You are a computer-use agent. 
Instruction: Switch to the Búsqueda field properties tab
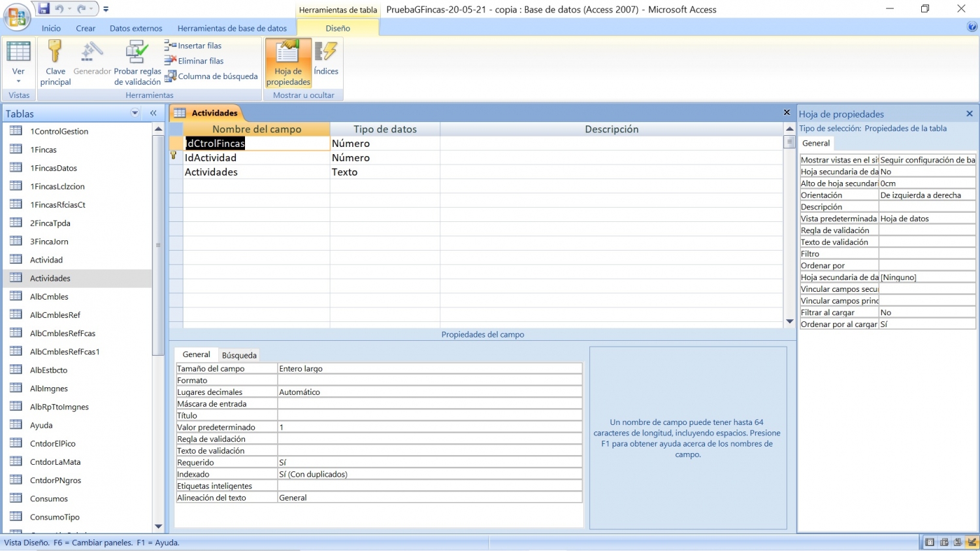click(239, 355)
